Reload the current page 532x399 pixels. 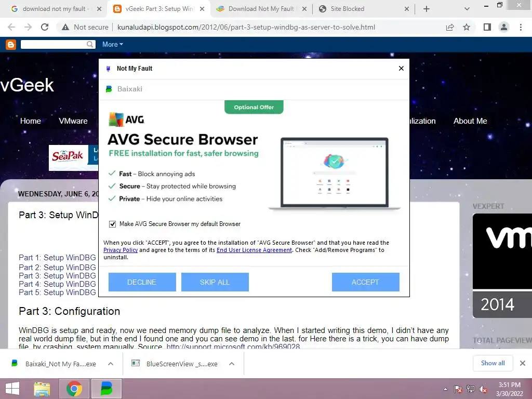click(45, 27)
